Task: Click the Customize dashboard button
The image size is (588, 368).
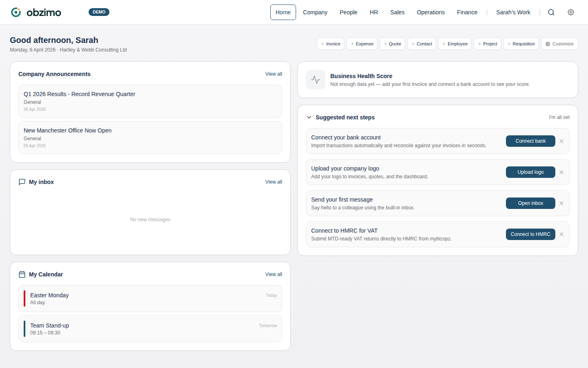Action: pos(559,44)
